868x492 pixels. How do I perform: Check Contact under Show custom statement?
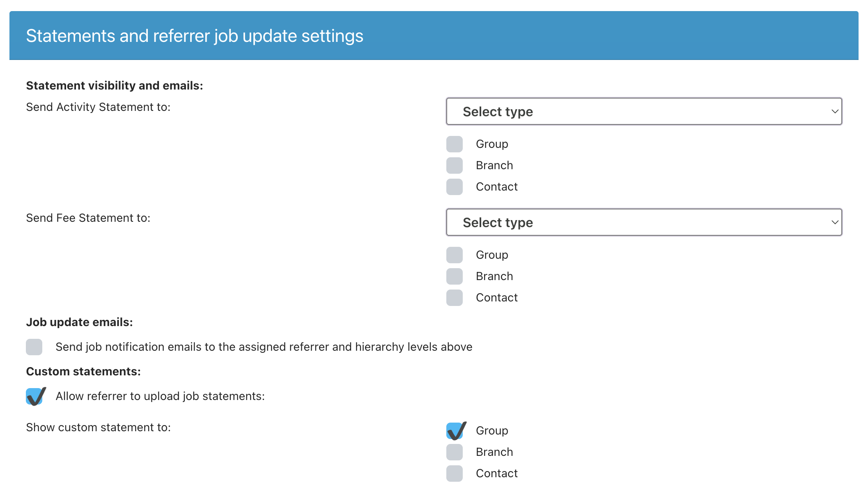coord(455,474)
